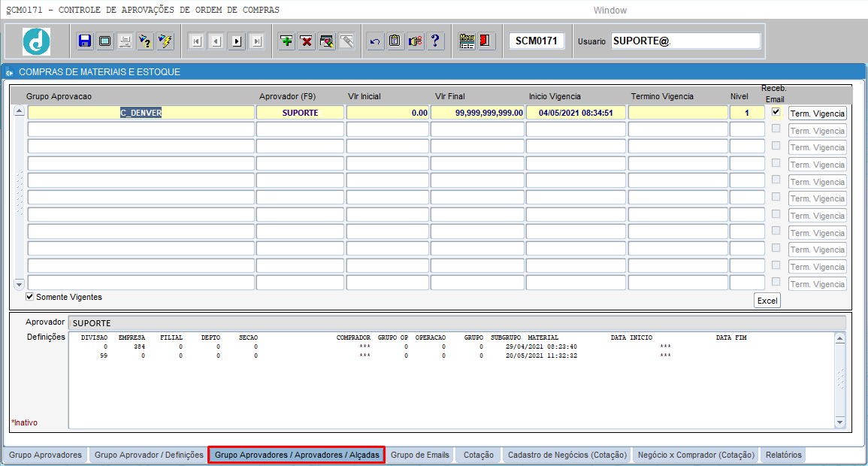The image size is (868, 466).
Task: Click the Definições list down arrow
Action: 839,423
